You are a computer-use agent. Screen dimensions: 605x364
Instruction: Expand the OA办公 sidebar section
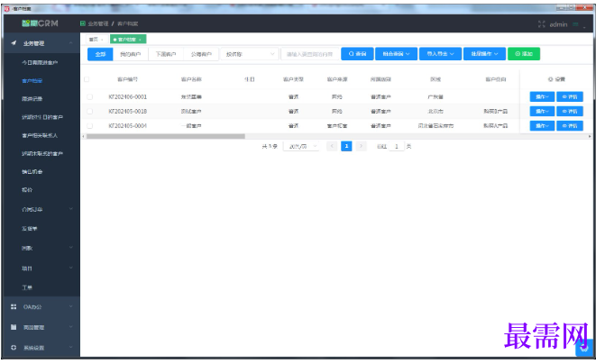tap(71, 306)
